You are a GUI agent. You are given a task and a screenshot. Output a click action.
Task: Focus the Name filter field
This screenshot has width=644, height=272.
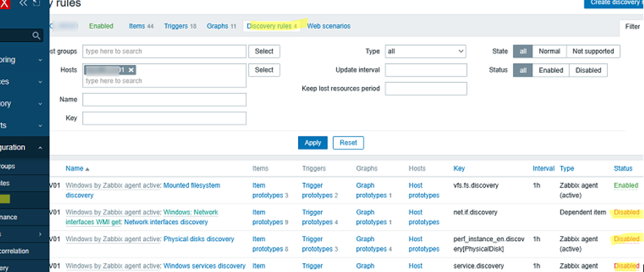point(164,99)
